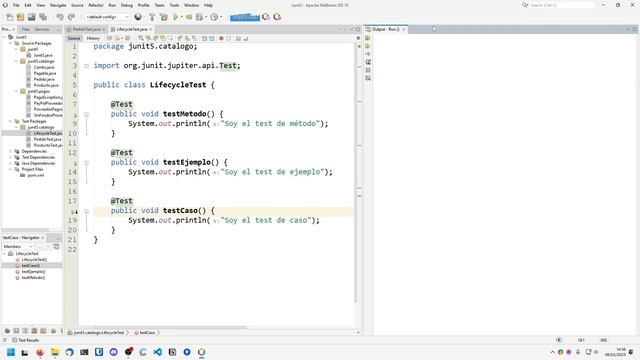Select the Output - Run tab
Image resolution: width=640 pixels, height=360 pixels.
coord(385,29)
